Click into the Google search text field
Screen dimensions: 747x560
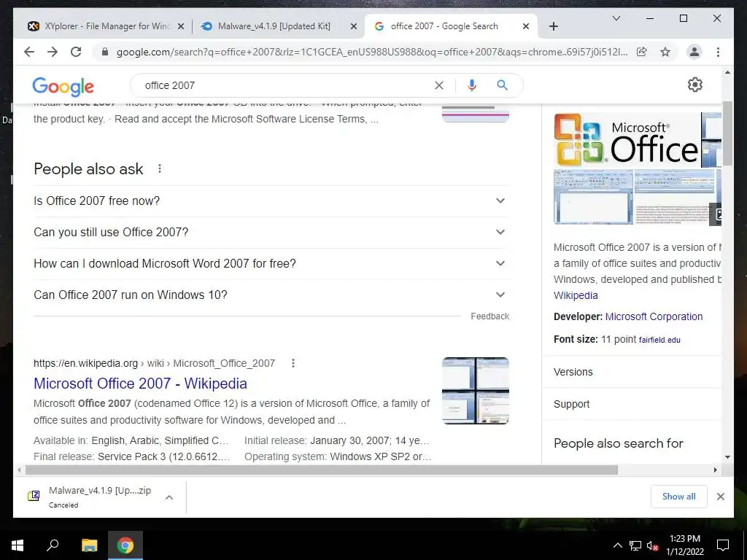[x=286, y=85]
